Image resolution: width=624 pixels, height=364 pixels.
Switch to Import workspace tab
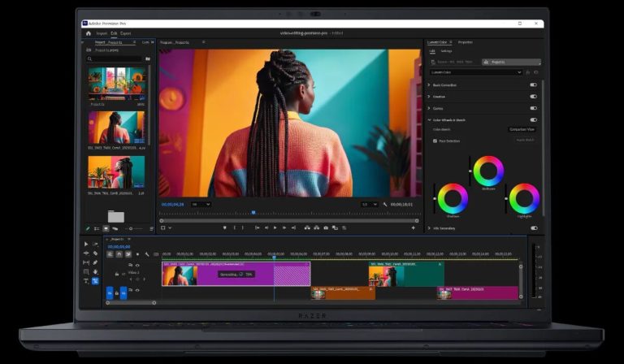click(102, 33)
